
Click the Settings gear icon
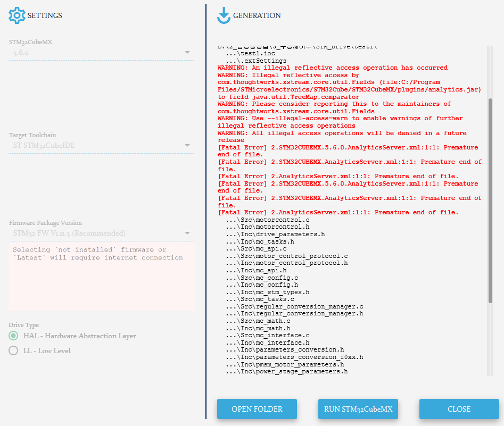pos(16,15)
